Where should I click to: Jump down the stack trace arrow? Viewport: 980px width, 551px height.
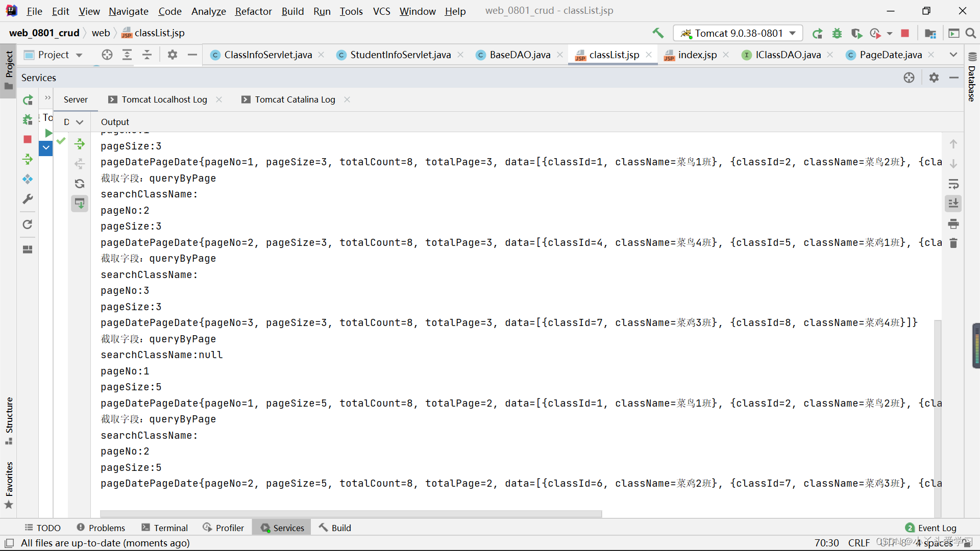pos(953,164)
